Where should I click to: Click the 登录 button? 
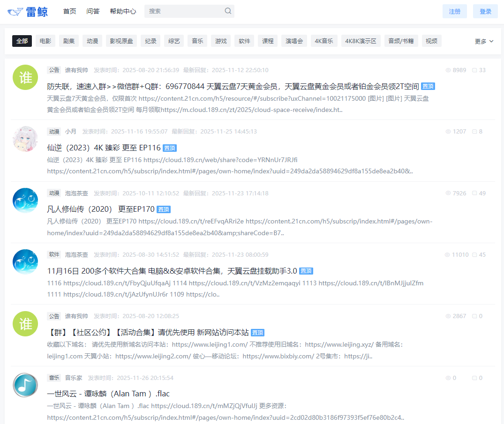pos(485,11)
